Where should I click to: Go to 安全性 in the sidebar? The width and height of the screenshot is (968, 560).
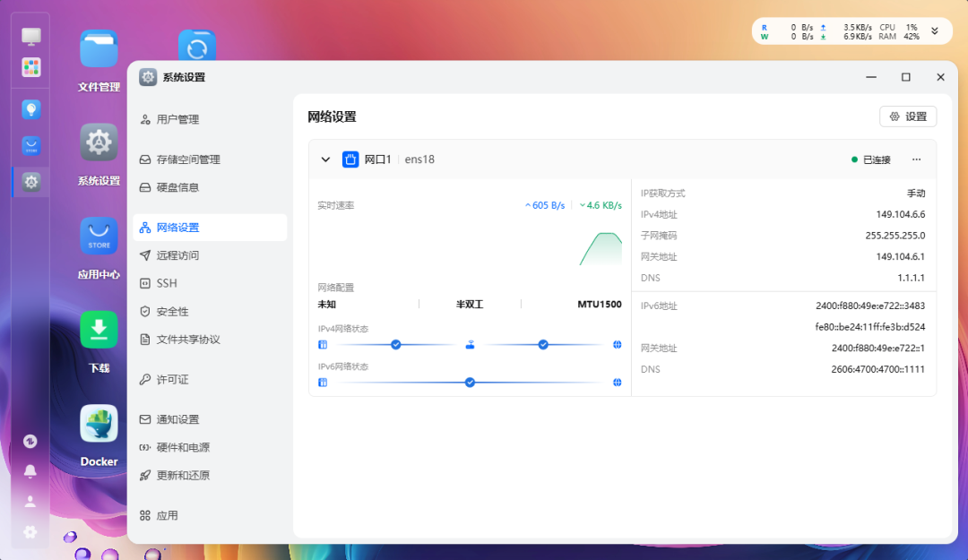(210, 311)
